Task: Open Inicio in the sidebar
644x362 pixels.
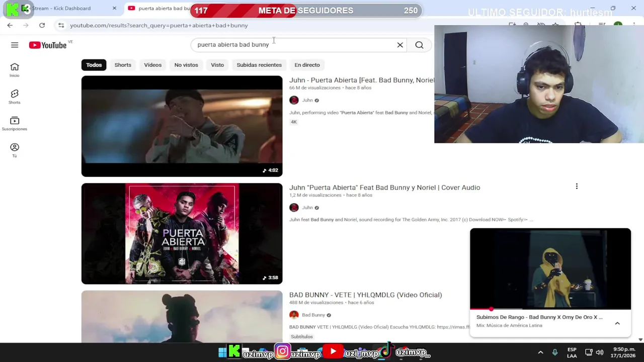Action: pos(15,70)
